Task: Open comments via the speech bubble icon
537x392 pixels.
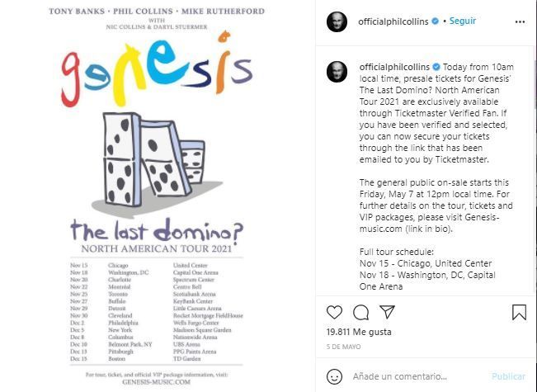Action: coord(360,313)
